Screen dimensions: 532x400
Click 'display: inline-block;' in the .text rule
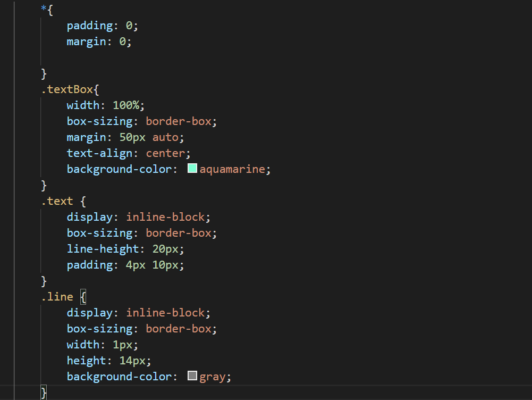click(138, 217)
